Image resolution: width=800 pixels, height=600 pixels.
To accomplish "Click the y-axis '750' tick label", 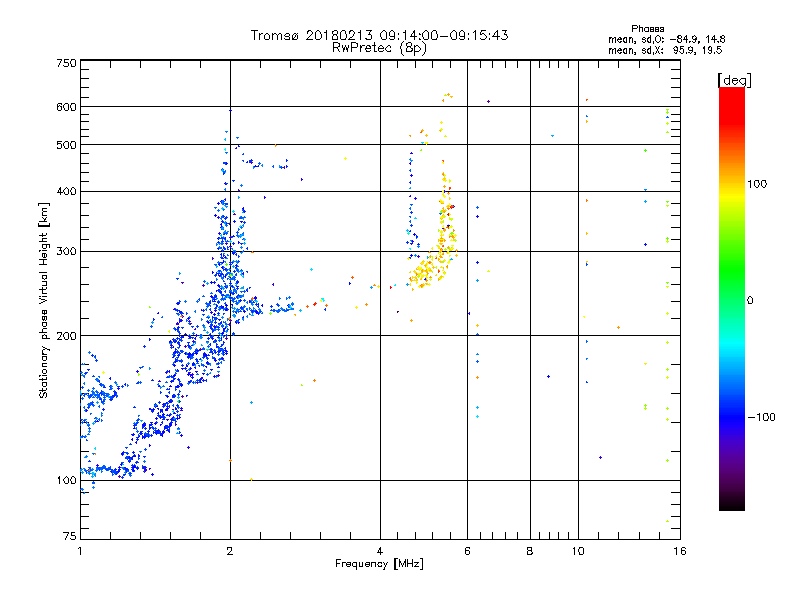I will [x=66, y=63].
